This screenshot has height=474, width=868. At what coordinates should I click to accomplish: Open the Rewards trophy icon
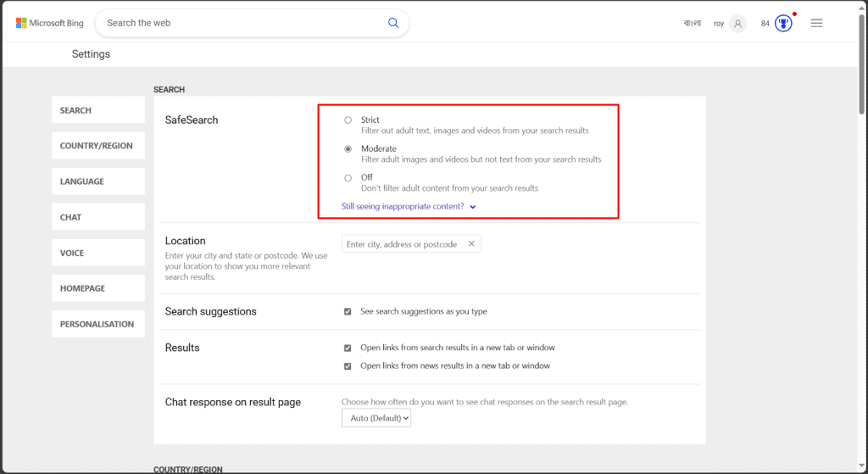pyautogui.click(x=782, y=23)
